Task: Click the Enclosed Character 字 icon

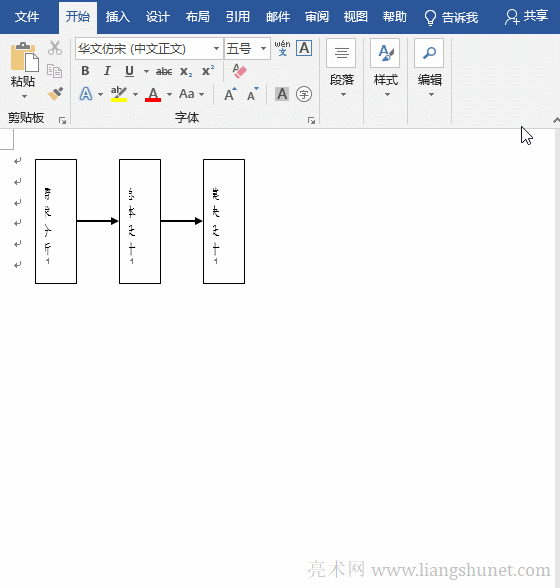Action: [x=304, y=94]
